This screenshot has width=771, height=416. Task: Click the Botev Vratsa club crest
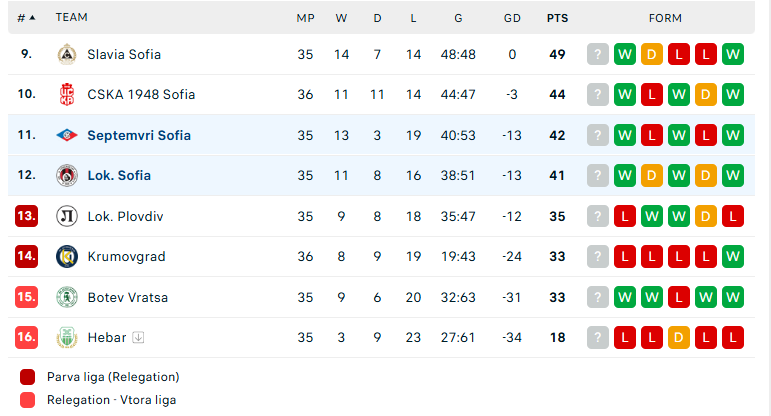click(67, 297)
